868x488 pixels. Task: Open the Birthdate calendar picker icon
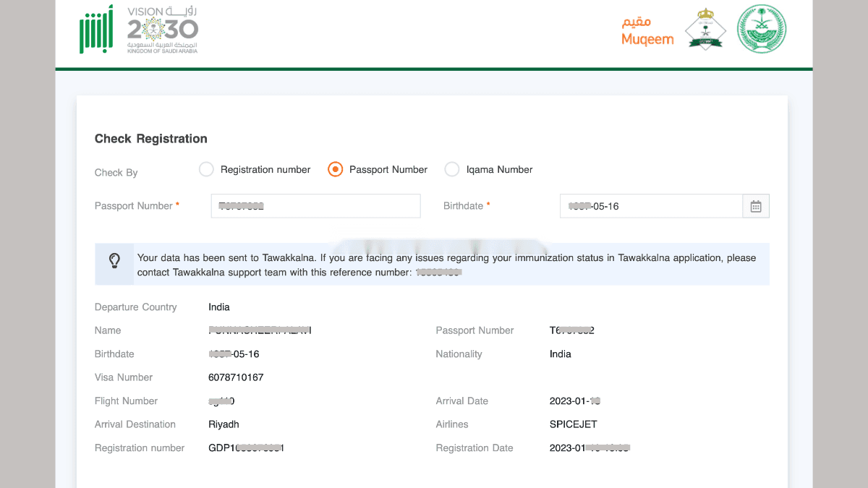(756, 206)
